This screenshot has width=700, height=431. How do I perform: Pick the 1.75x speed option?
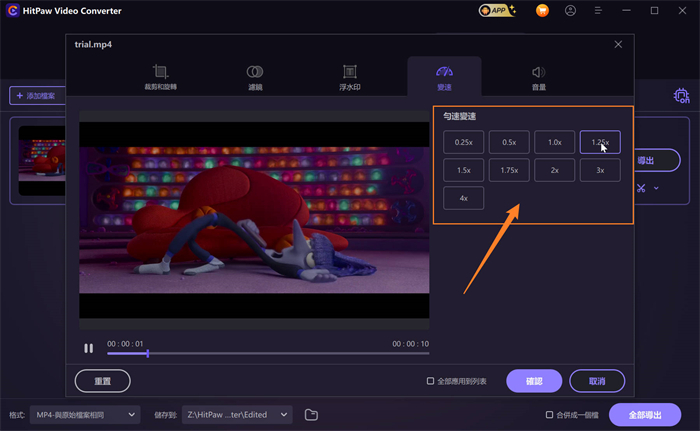(x=509, y=170)
